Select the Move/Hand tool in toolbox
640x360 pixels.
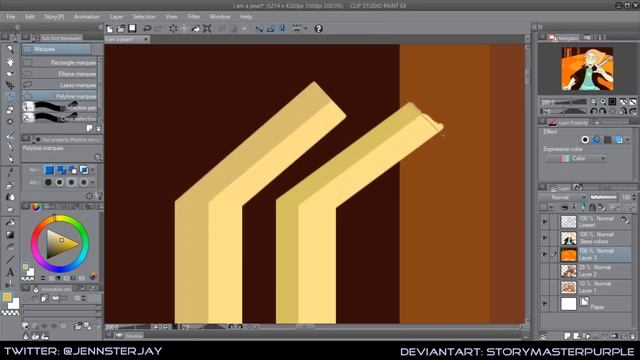pyautogui.click(x=10, y=62)
